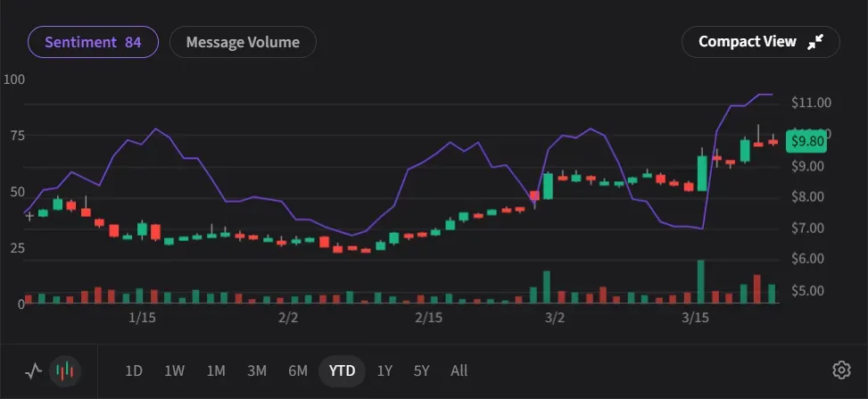Viewport: 868px width, 399px height.
Task: Click the $11.00 price axis label
Action: 811,103
